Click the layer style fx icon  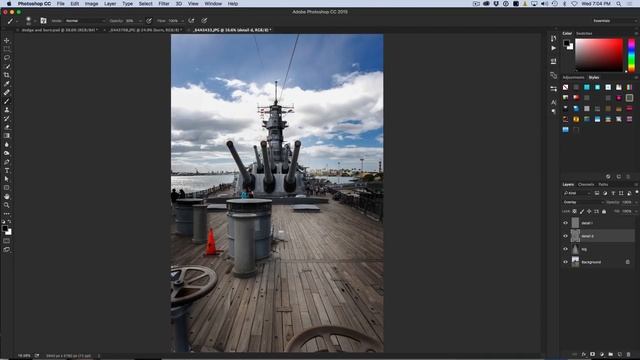coord(584,354)
